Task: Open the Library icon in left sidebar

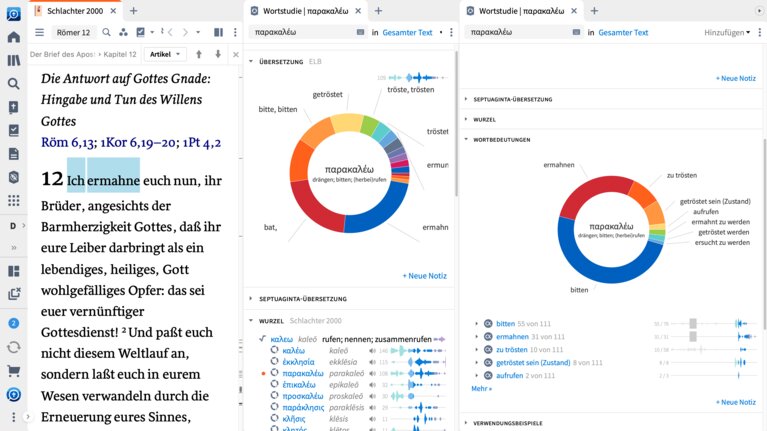Action: [x=14, y=60]
